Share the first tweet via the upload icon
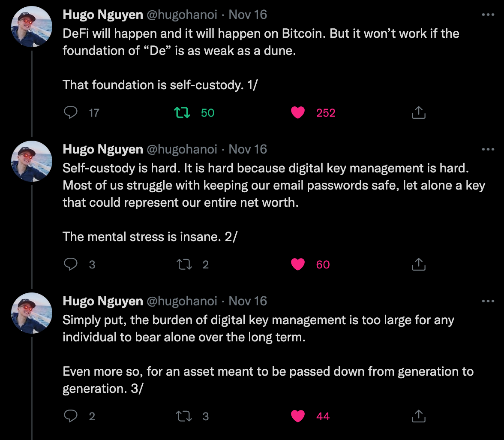 coord(418,112)
